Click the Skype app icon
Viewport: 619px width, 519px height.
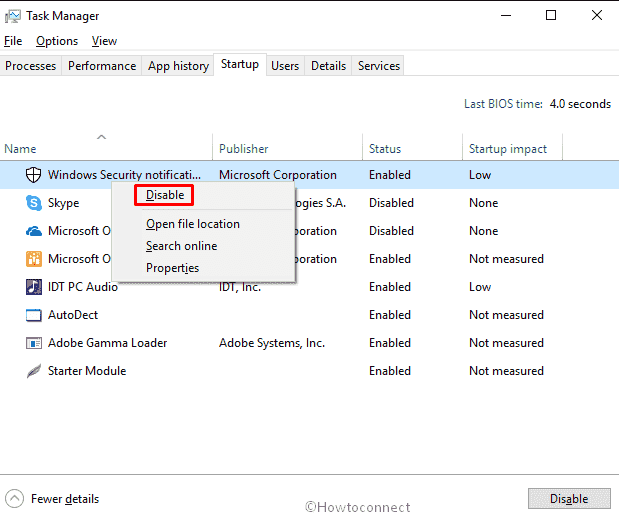[34, 203]
